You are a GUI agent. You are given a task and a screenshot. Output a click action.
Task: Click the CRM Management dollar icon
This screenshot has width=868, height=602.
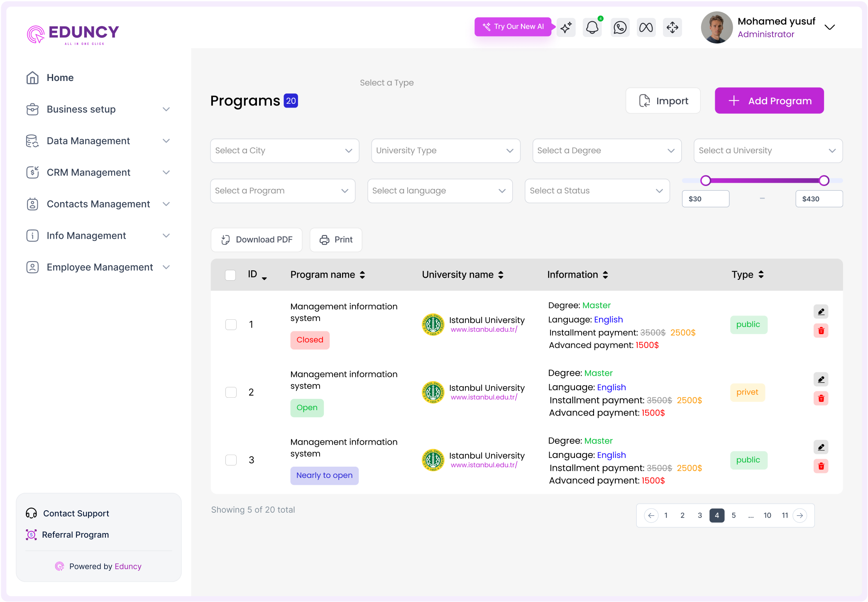coord(32,172)
